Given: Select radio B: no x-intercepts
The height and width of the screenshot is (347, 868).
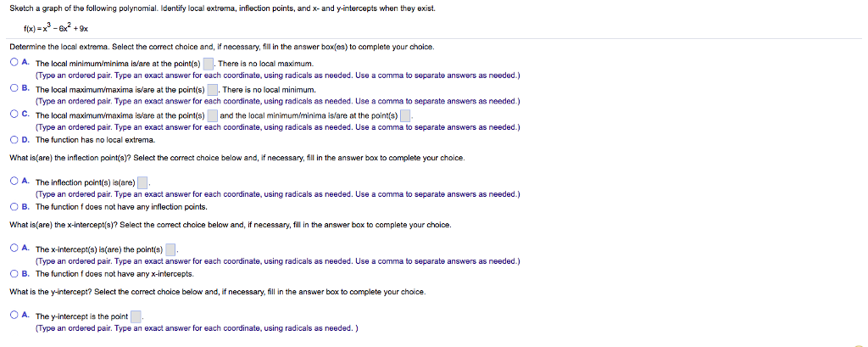Looking at the screenshot, I should [15, 273].
